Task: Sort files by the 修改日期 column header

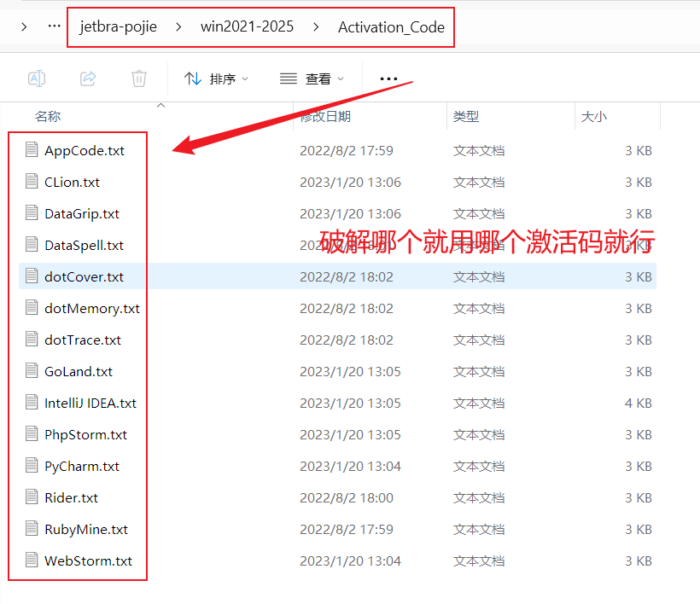Action: pyautogui.click(x=325, y=117)
